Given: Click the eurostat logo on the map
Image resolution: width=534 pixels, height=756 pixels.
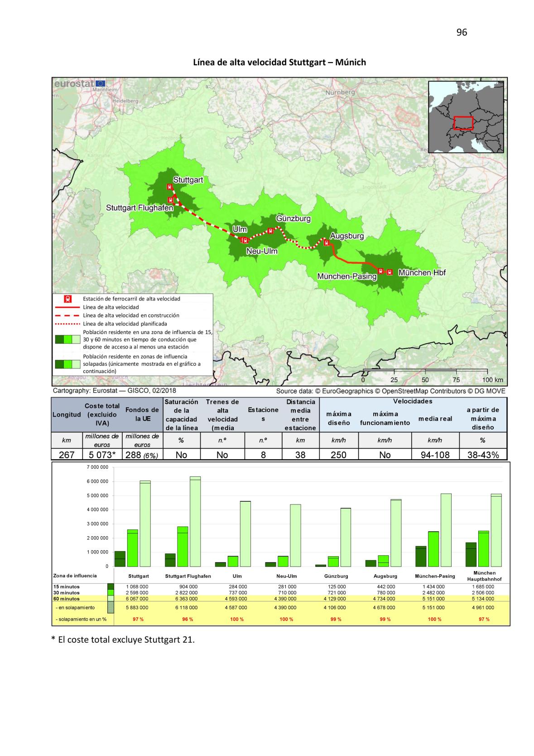Looking at the screenshot, I should click(80, 83).
